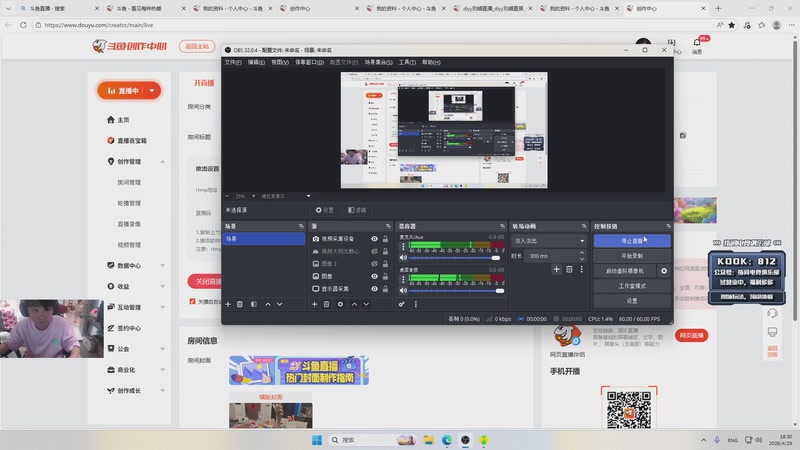Move scene down with the scenes arrow
The width and height of the screenshot is (800, 450).
(x=280, y=304)
